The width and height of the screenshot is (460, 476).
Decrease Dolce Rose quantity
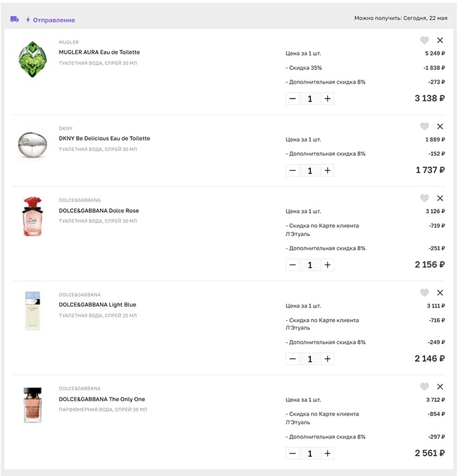[x=293, y=265]
